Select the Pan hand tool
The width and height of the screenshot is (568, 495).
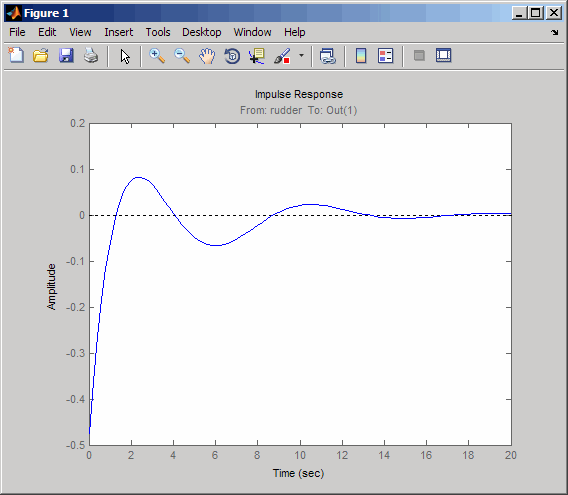pyautogui.click(x=207, y=56)
